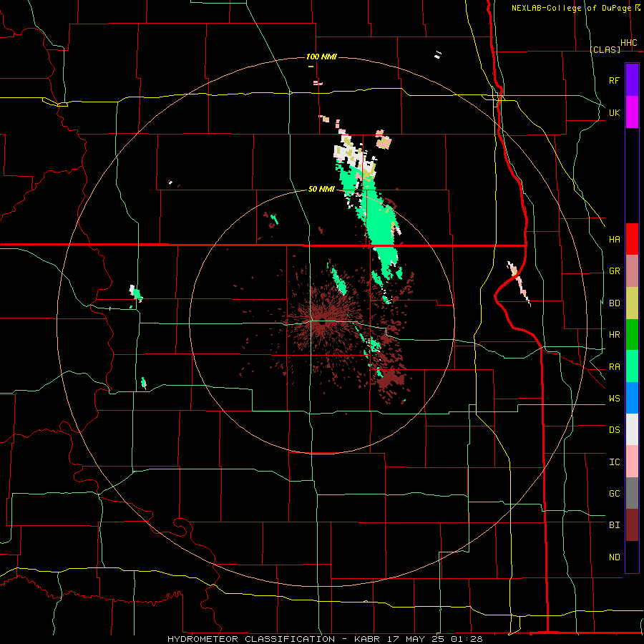Click the HA red legend swatch

point(632,239)
